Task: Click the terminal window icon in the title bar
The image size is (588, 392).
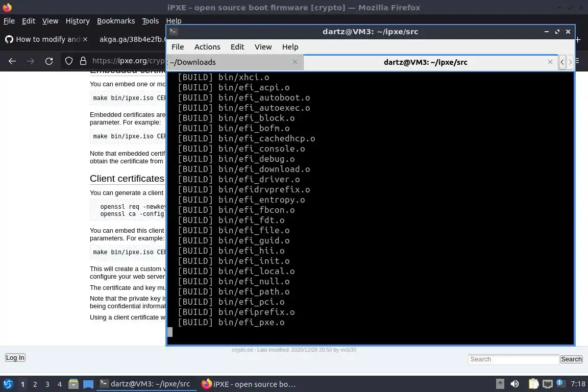Action: pyautogui.click(x=173, y=31)
